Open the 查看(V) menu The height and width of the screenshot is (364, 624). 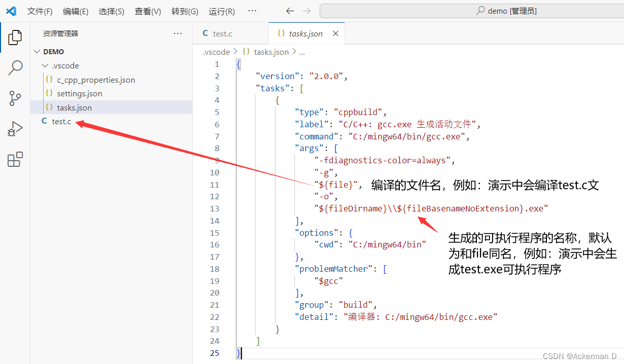(x=148, y=11)
